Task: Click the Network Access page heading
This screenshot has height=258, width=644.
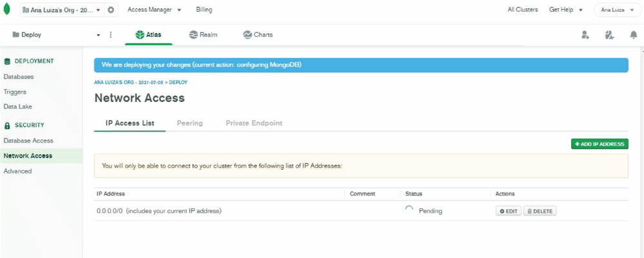Action: point(140,98)
